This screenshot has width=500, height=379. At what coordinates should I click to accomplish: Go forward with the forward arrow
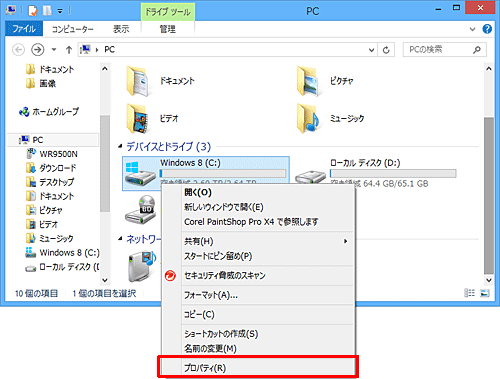pyautogui.click(x=37, y=50)
